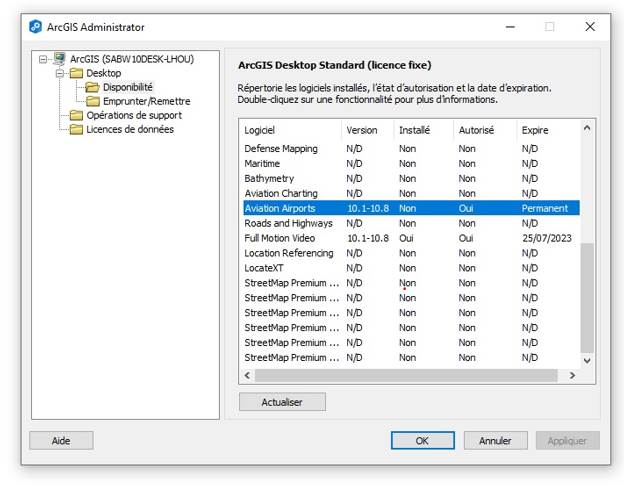Click the Annuler button
This screenshot has height=485, width=624.
point(495,440)
